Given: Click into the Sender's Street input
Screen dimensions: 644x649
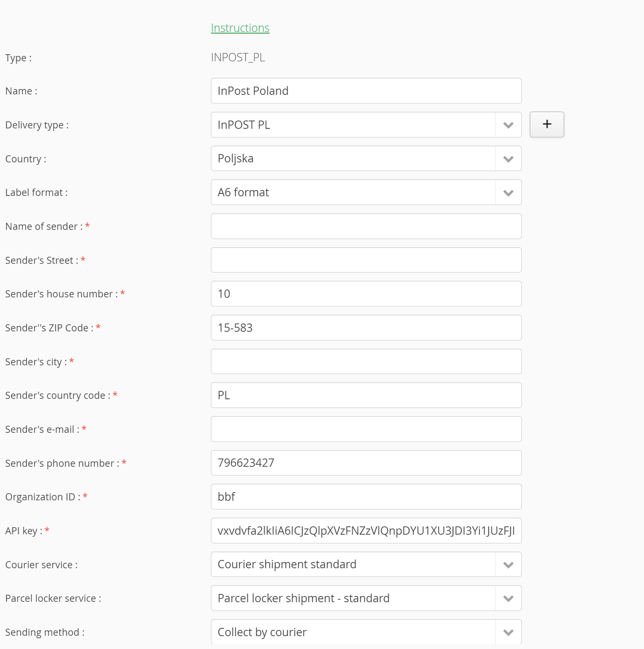Looking at the screenshot, I should (x=366, y=260).
